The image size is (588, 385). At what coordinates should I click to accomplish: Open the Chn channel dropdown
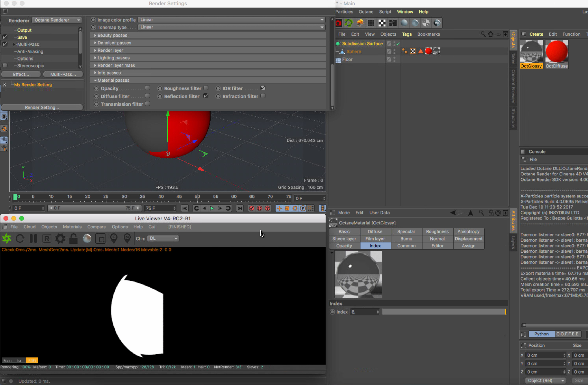click(163, 238)
